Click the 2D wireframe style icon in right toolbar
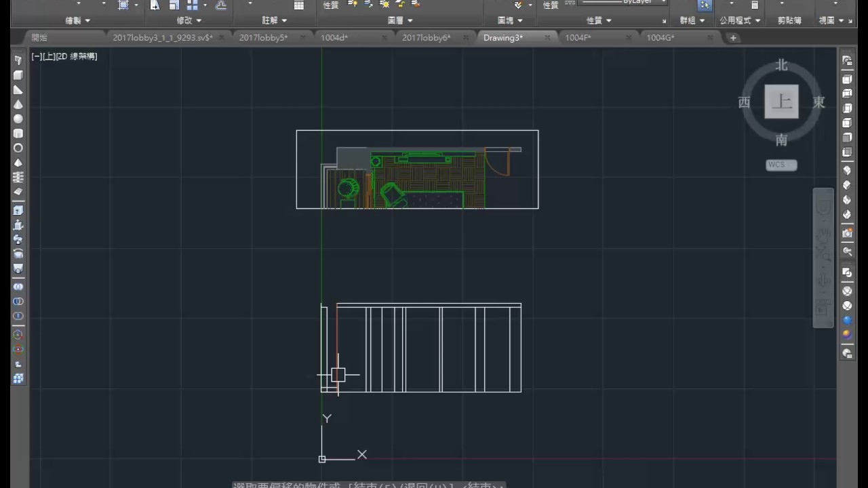This screenshot has width=868, height=488. (x=847, y=272)
